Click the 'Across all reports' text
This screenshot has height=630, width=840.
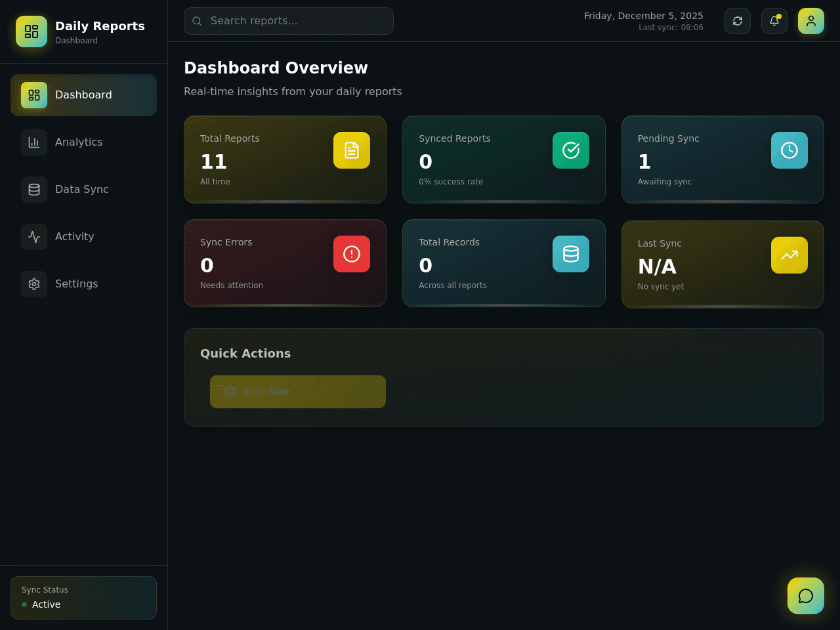[x=453, y=285]
